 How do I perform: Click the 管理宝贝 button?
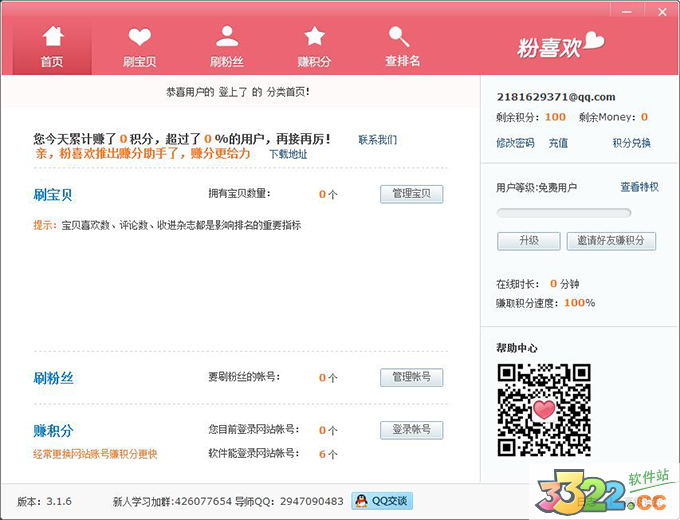(x=412, y=194)
